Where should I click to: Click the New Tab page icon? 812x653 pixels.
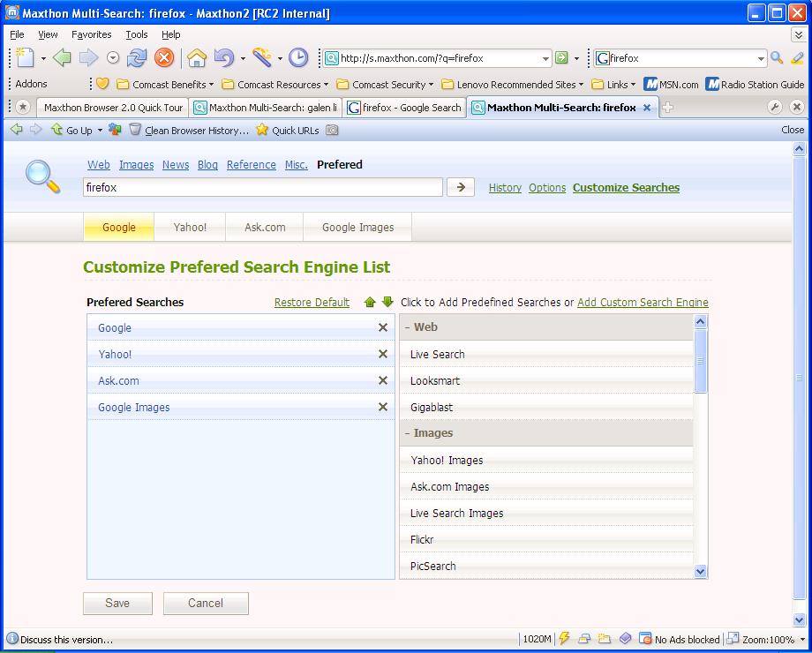[25, 57]
